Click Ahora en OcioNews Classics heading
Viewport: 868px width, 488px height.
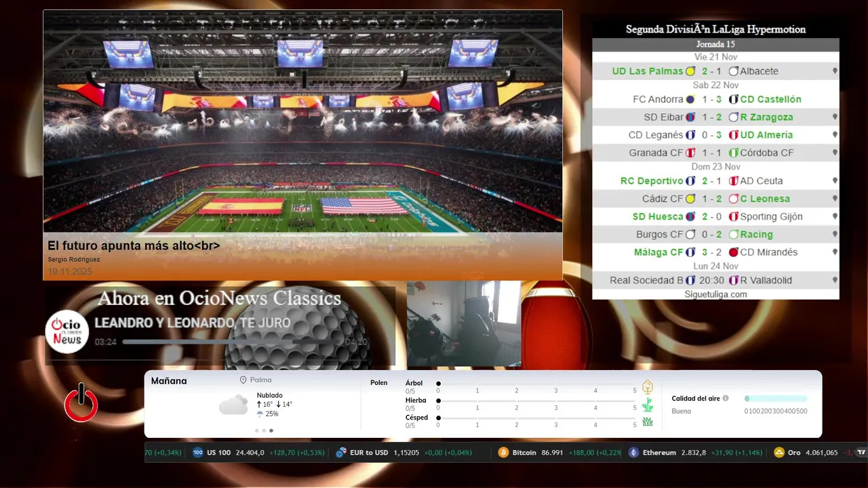coord(219,298)
